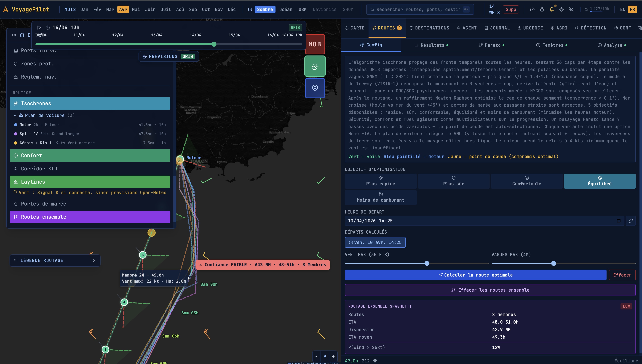The width and height of the screenshot is (642, 364).
Task: Click the link icon next to departure time
Action: (631, 221)
